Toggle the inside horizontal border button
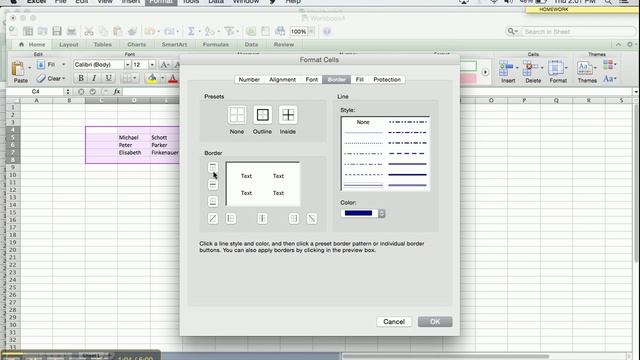The image size is (640, 360). [x=213, y=184]
